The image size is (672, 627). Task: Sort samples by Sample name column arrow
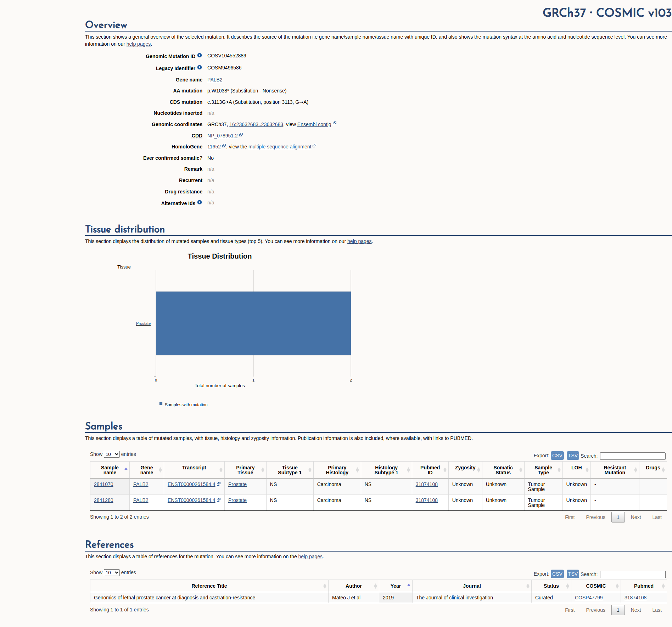[126, 469]
